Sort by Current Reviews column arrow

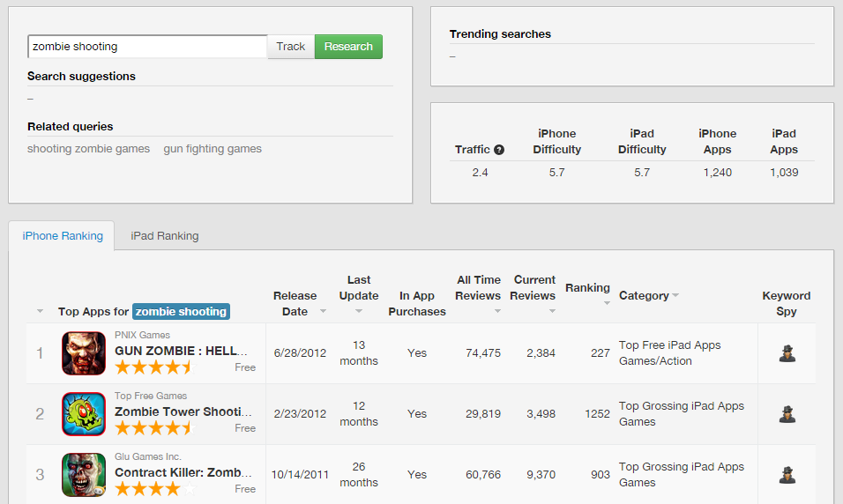click(x=553, y=312)
